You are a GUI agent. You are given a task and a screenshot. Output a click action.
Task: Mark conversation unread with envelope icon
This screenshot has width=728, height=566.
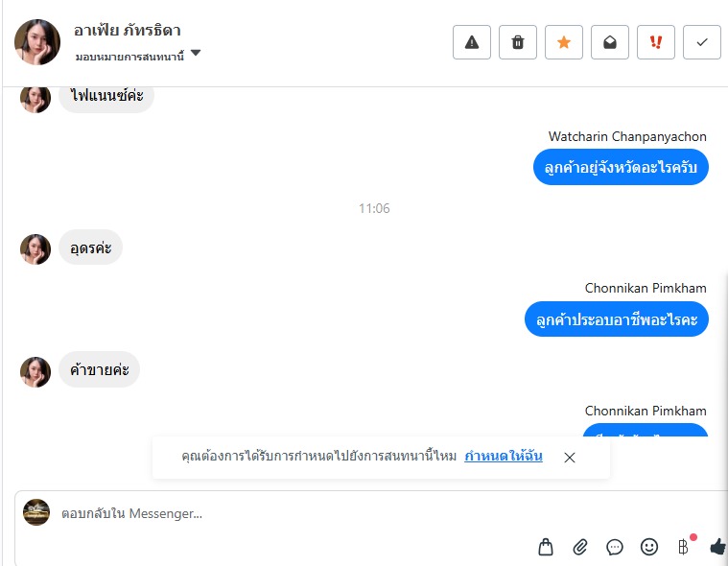610,42
